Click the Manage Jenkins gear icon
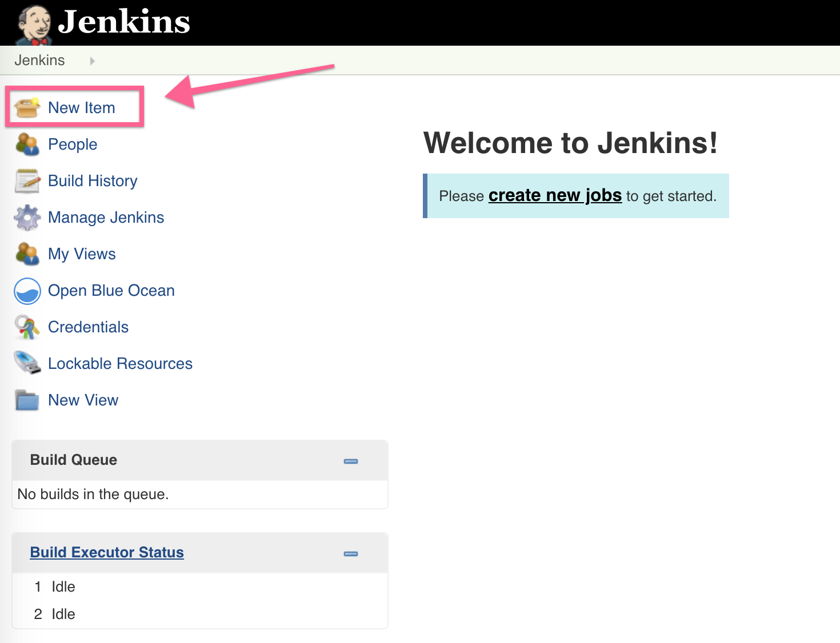 27,218
